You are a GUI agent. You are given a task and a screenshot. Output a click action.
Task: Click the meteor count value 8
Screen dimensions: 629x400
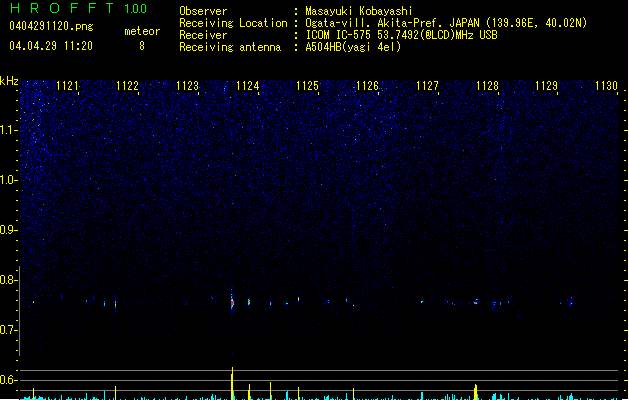142,46
